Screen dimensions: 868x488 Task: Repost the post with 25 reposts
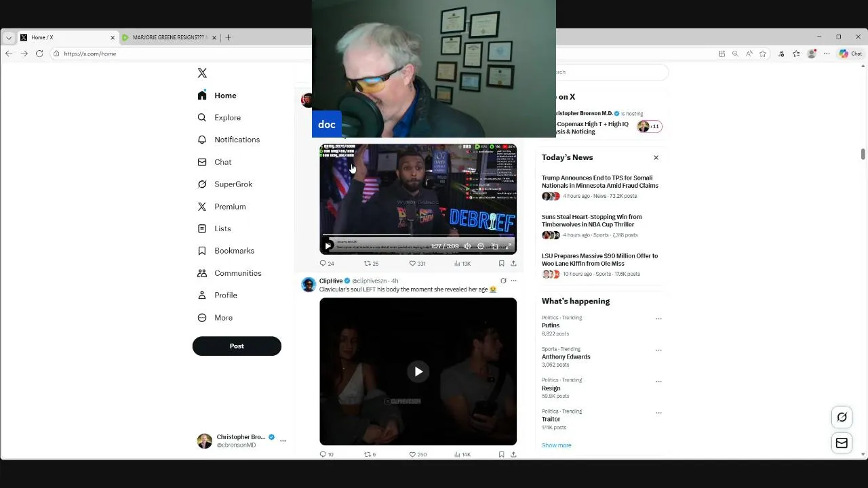tap(371, 264)
